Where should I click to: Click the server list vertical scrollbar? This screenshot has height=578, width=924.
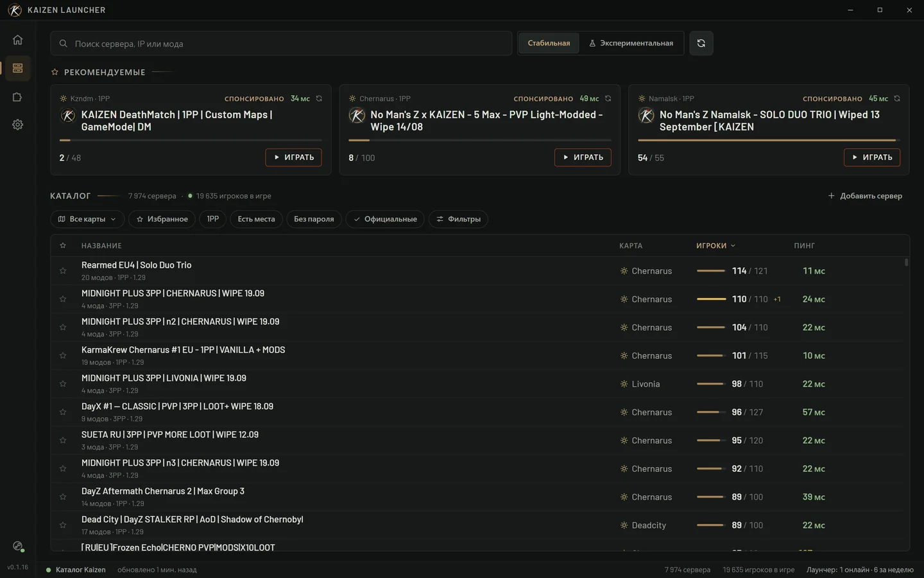[x=906, y=262]
